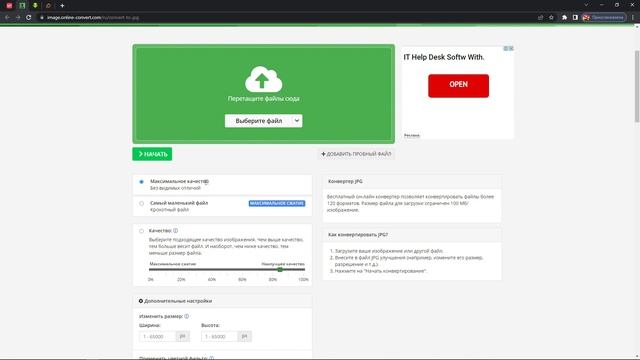Click 'ДОБАВИТЬ ПРОБНЫЙ ФАЙЛ' button
The height and width of the screenshot is (360, 640).
pyautogui.click(x=356, y=154)
